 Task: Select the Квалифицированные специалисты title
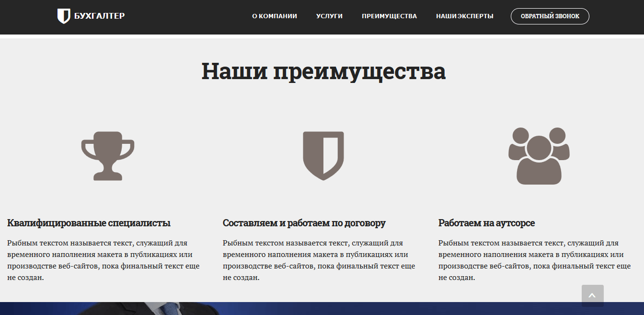[89, 223]
